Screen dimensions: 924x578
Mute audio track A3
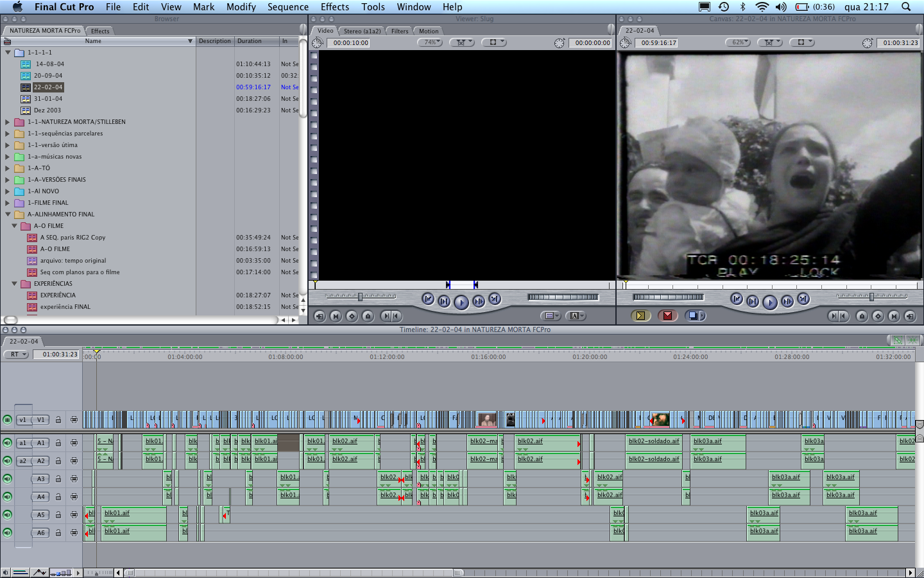tap(7, 478)
